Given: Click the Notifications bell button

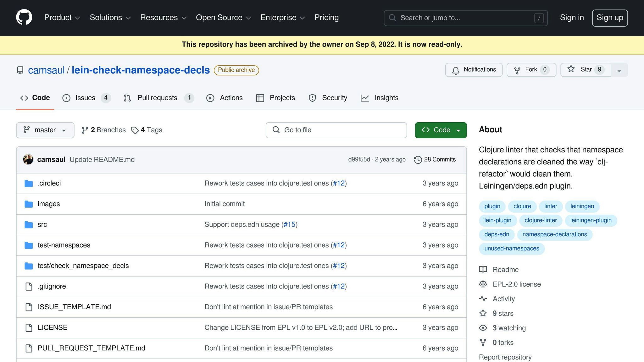Looking at the screenshot, I should (x=474, y=70).
